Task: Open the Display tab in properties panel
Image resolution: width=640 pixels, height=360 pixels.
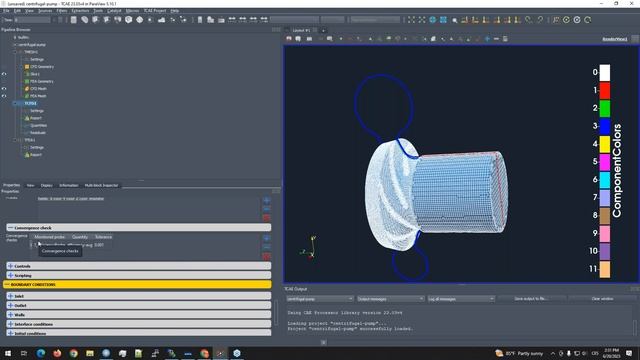Action: tap(47, 185)
